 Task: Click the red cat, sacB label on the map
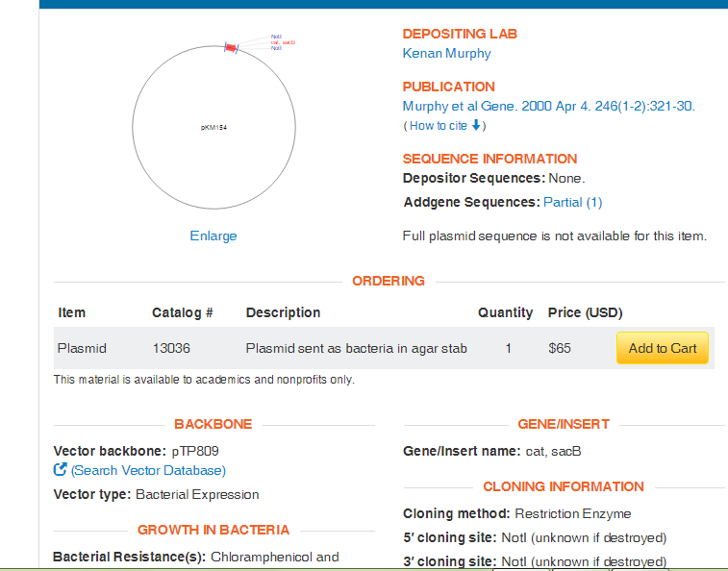(x=283, y=42)
